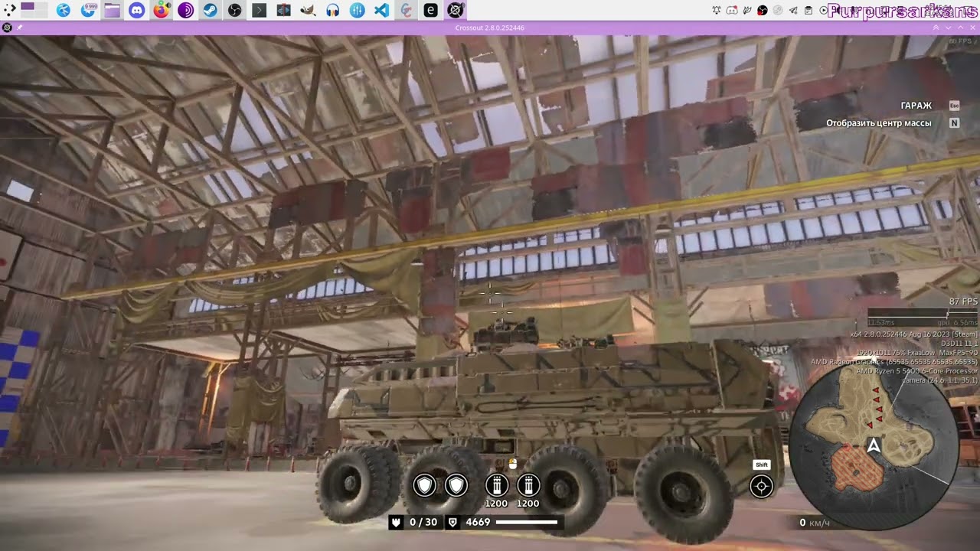Click the 0 / 30 counter

pos(423,522)
